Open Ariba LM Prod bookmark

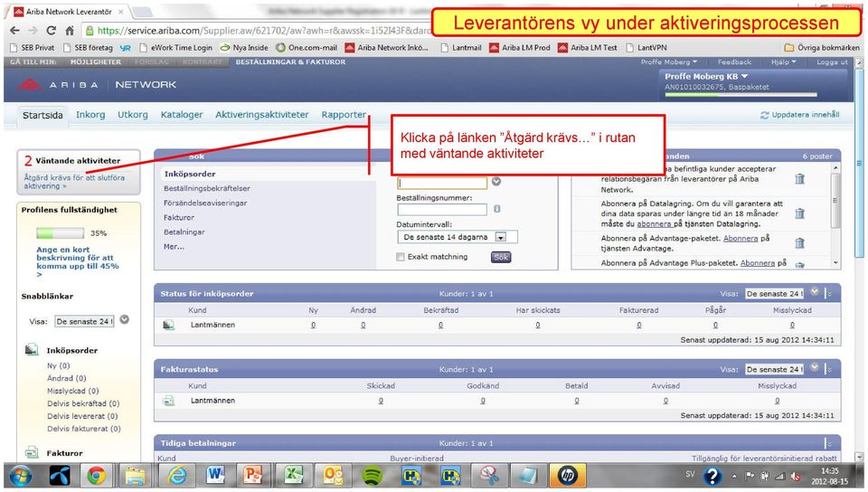pyautogui.click(x=520, y=48)
